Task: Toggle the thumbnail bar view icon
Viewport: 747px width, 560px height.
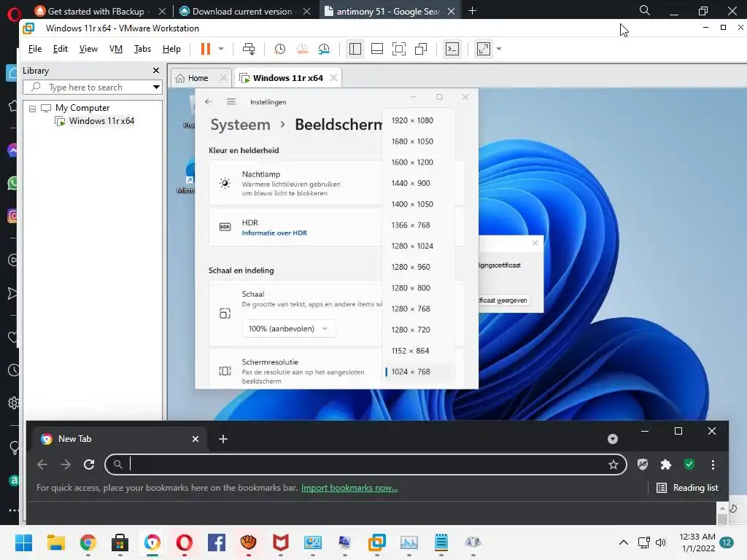Action: tap(377, 49)
